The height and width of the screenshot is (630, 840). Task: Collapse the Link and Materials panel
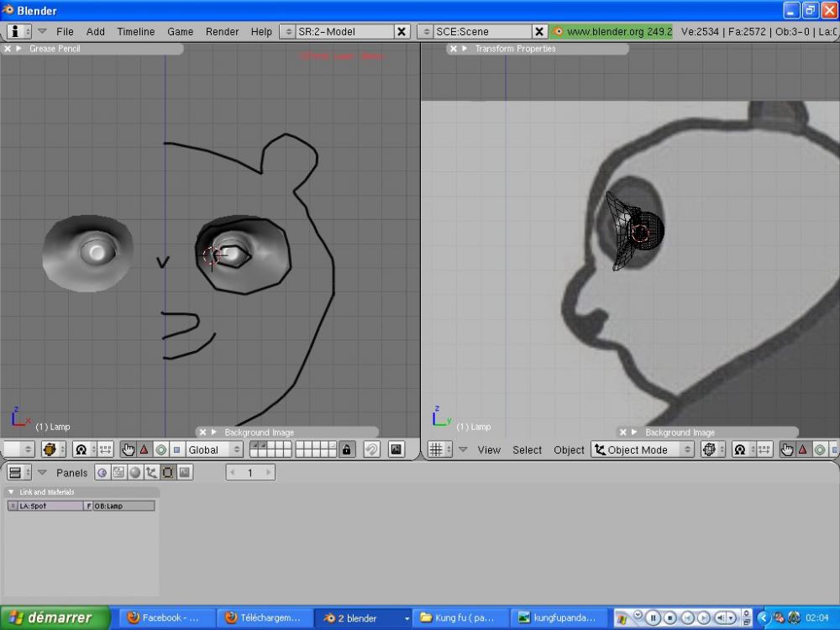click(11, 491)
